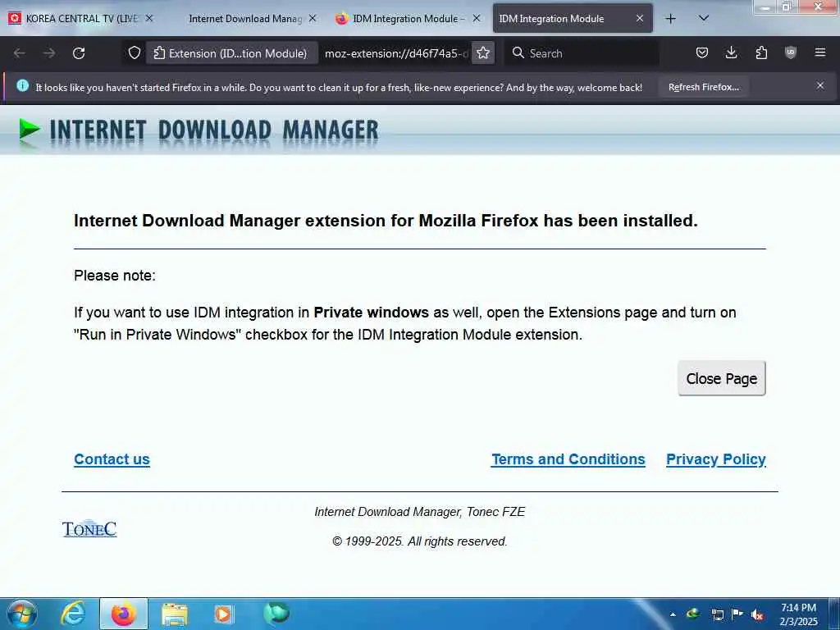Image resolution: width=840 pixels, height=630 pixels.
Task: Open Action Center flag icon
Action: 737,614
